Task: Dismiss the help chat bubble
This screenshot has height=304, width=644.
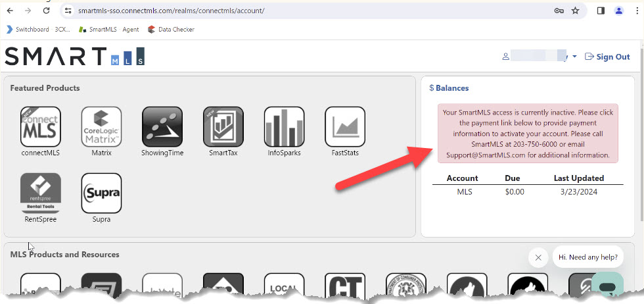Action: pyautogui.click(x=538, y=257)
